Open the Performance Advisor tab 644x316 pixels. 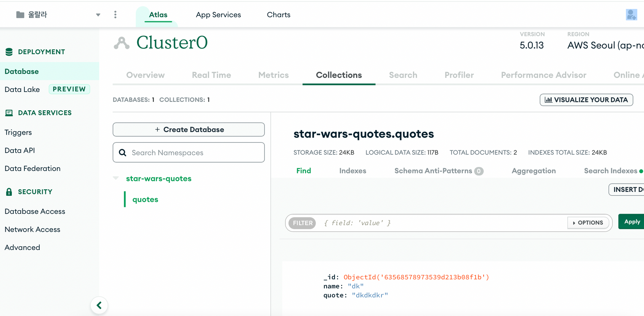(543, 75)
